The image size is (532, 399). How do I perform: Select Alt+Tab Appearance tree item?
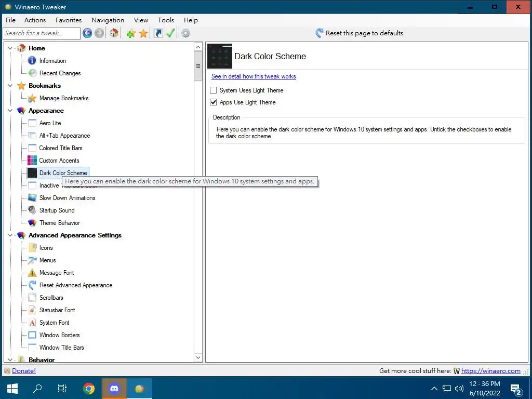(64, 136)
